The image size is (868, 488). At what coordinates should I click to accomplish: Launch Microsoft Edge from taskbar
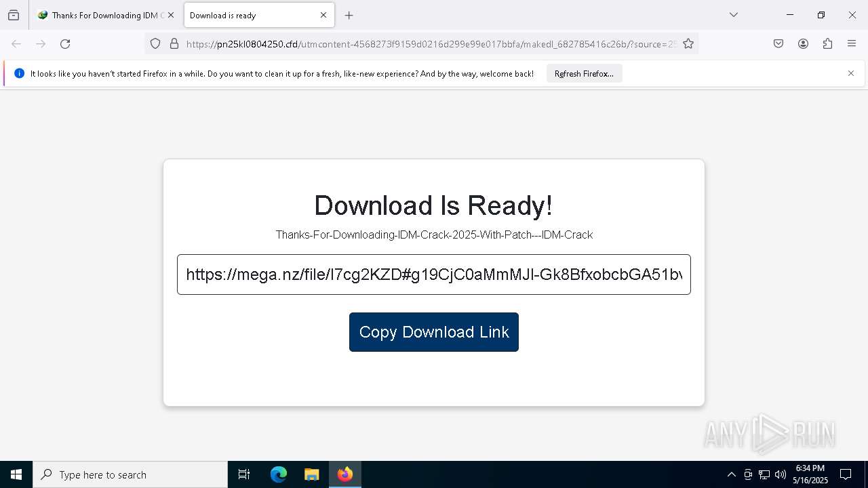point(279,474)
